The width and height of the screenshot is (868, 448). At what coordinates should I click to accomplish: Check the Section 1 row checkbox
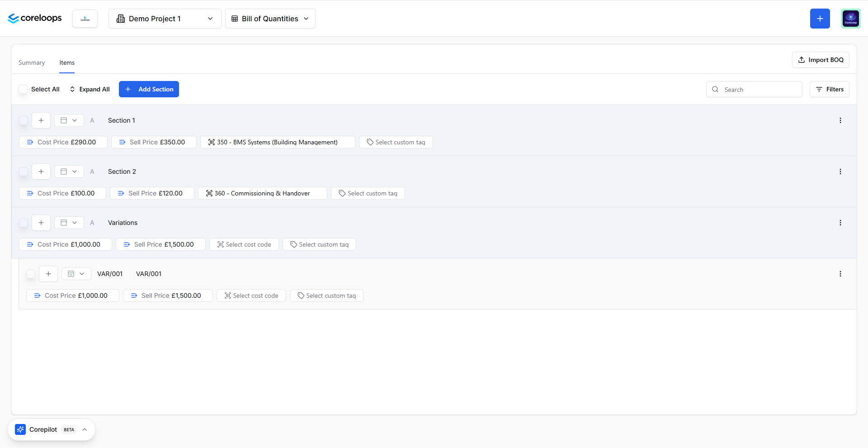tap(24, 120)
